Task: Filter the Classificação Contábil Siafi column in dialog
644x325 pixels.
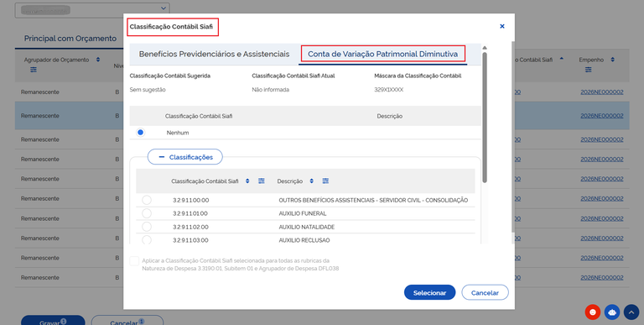Action: tap(262, 181)
